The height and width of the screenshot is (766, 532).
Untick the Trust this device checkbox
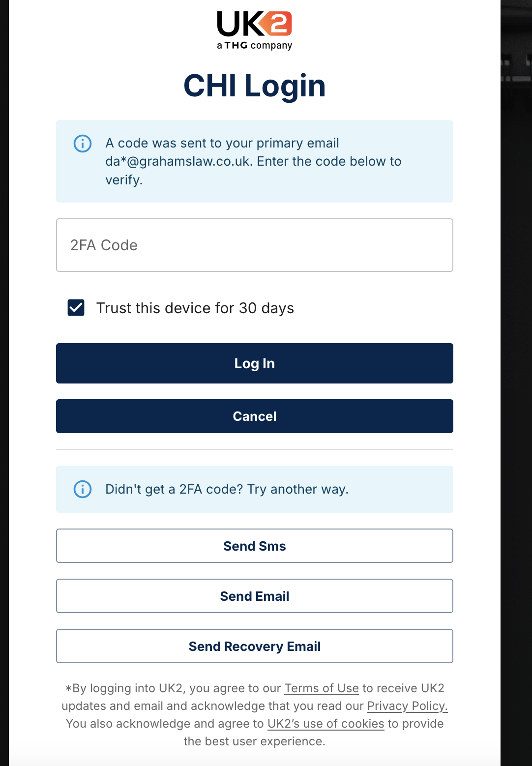pyautogui.click(x=76, y=308)
